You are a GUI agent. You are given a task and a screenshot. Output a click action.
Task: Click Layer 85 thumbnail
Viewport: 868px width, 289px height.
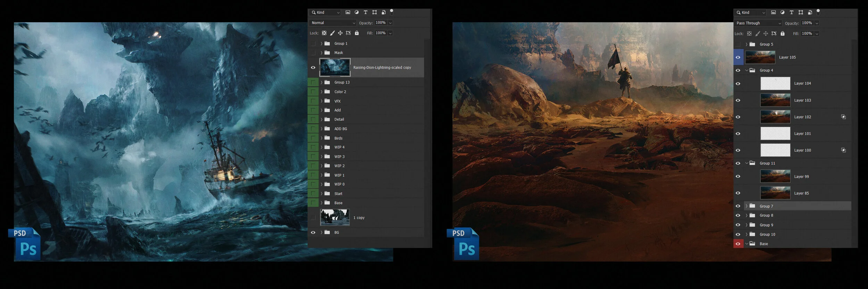[775, 193]
